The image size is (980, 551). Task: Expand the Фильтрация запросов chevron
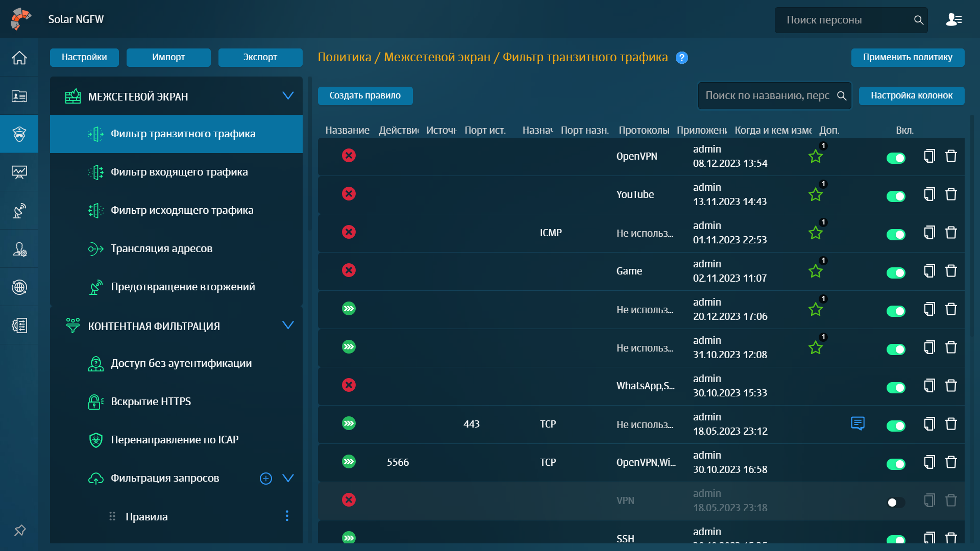tap(288, 479)
